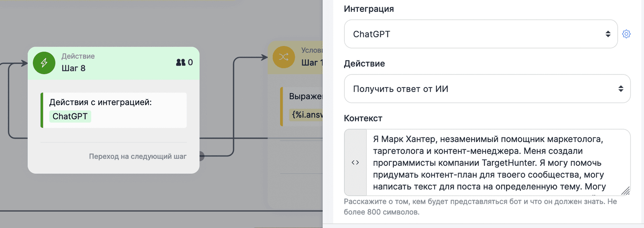
Task: Click 'Переход на следующий шаг' label
Action: pyautogui.click(x=138, y=156)
